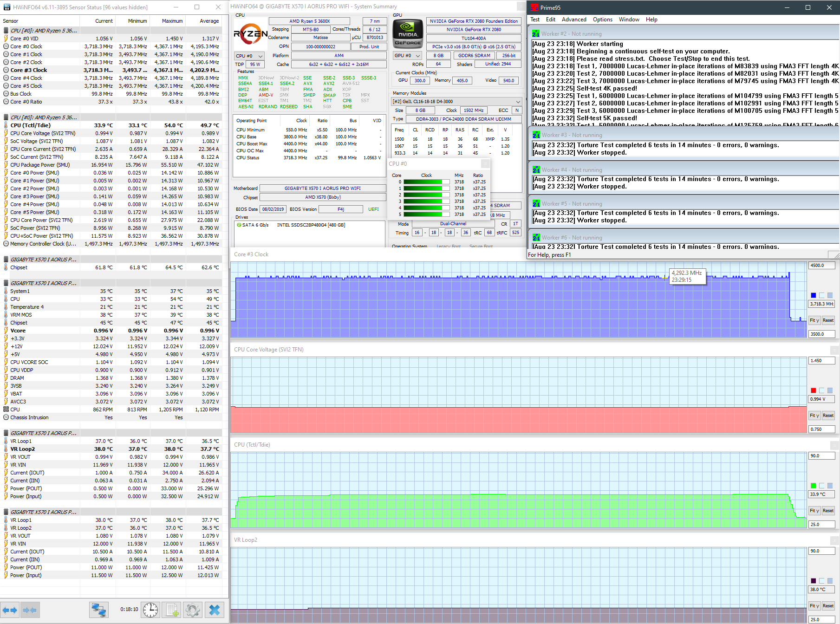
Task: Click the 8701013 µCU value field
Action: pyautogui.click(x=375, y=38)
